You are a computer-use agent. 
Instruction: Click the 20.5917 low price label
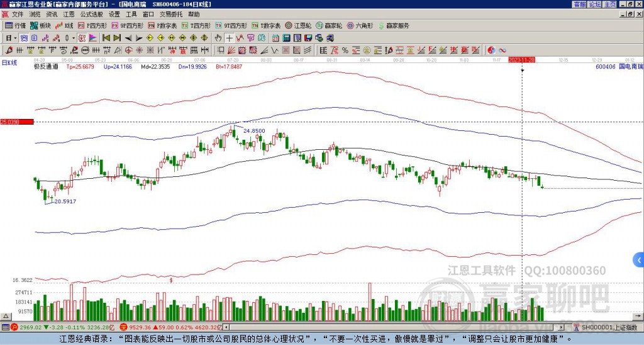click(x=65, y=201)
